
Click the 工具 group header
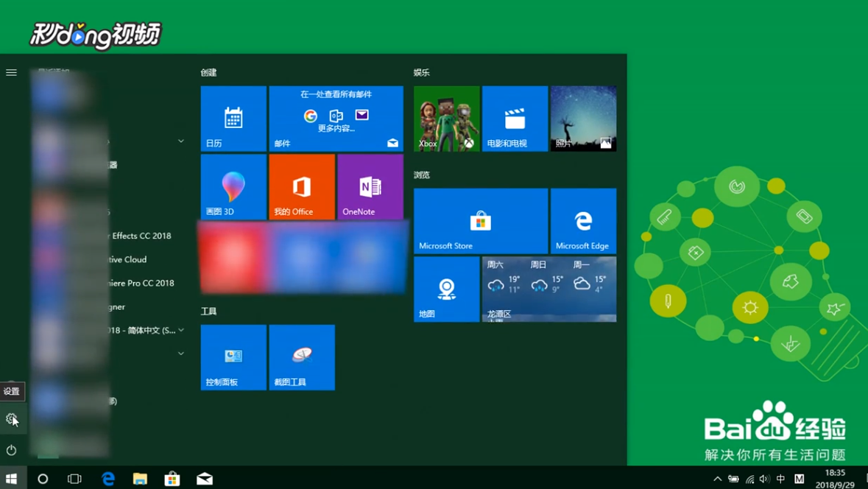(208, 312)
